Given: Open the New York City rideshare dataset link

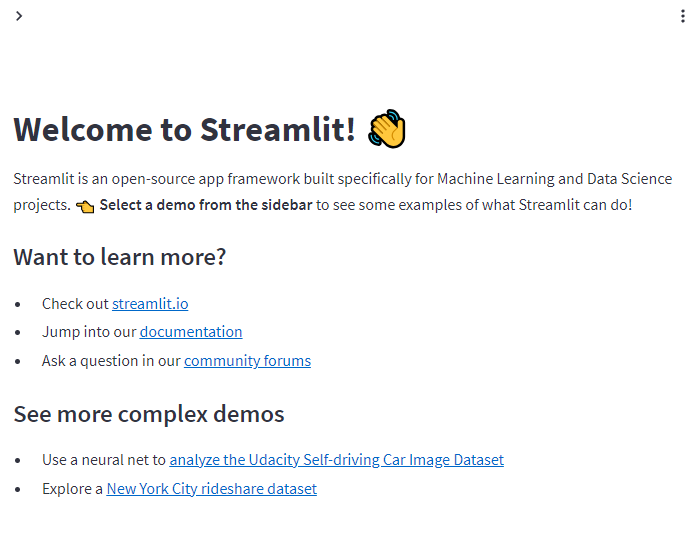Looking at the screenshot, I should (x=211, y=489).
